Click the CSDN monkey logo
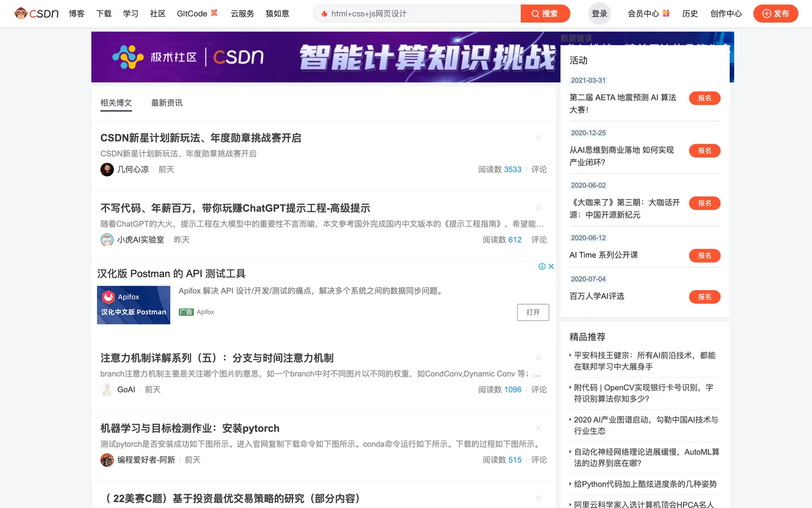 coord(37,14)
